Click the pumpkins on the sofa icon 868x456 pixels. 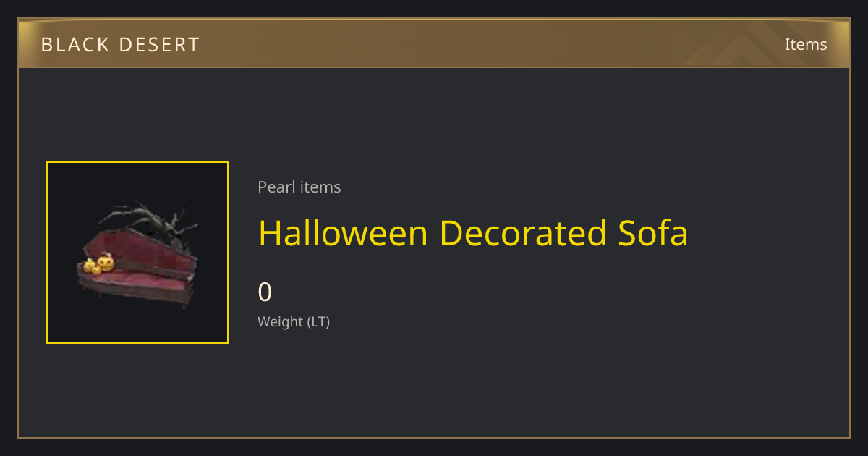point(100,264)
